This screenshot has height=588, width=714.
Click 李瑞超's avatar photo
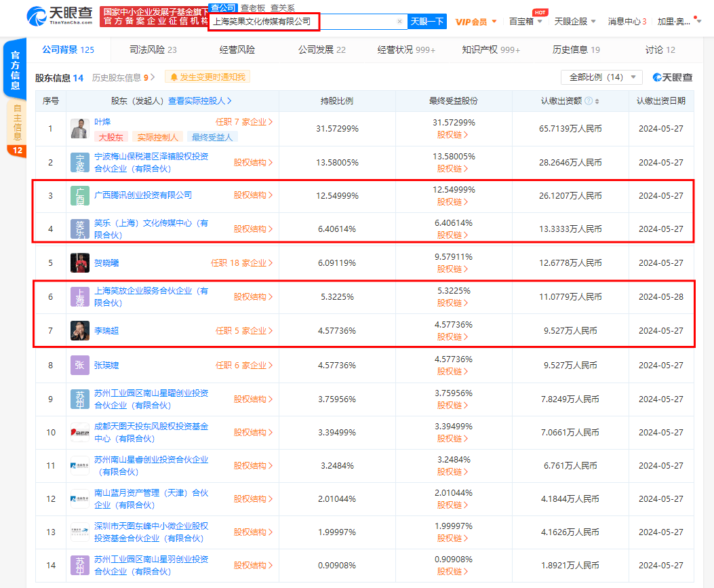click(80, 331)
